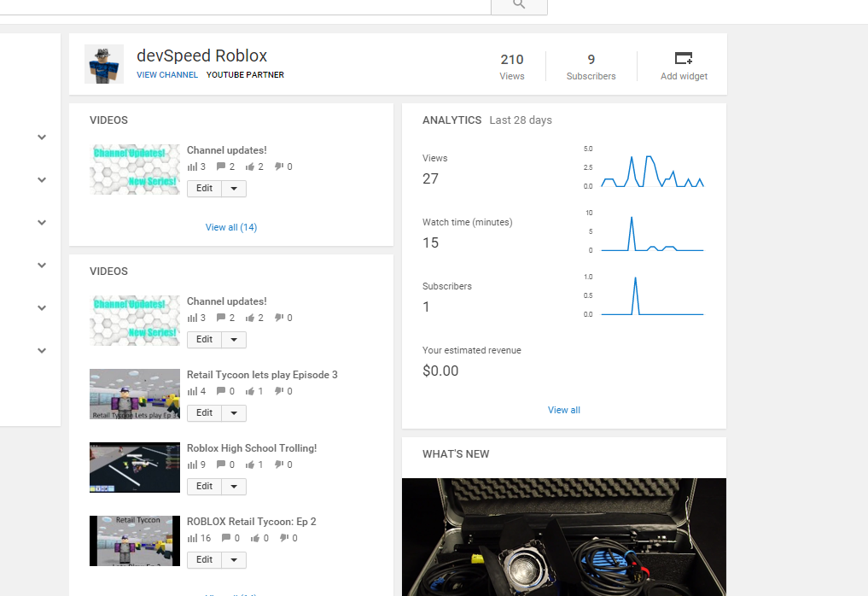Expand the second chevron from top in the left sidebar
This screenshot has width=868, height=596.
[x=42, y=179]
